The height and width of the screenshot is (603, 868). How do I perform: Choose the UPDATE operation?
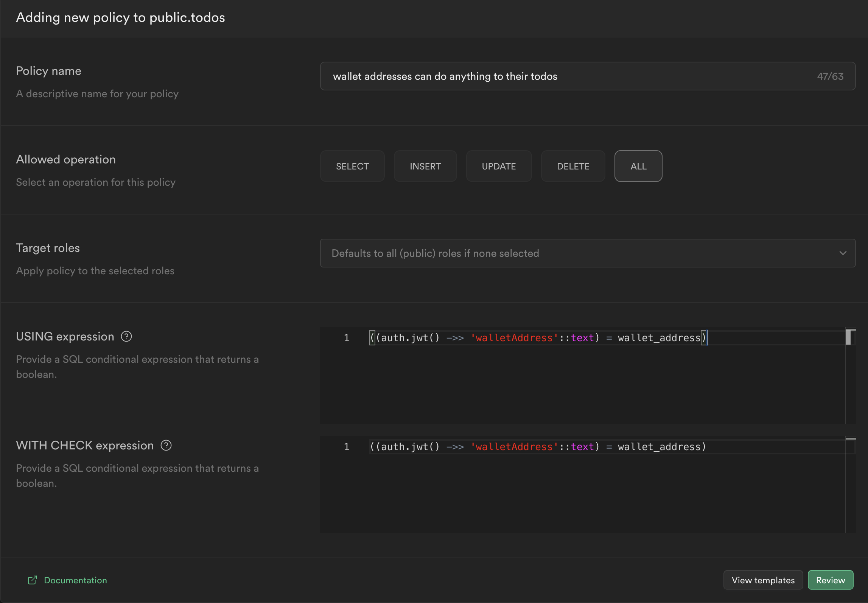pyautogui.click(x=499, y=166)
